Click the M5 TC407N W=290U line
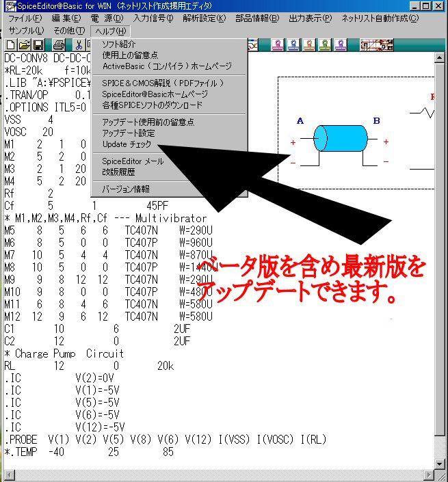This screenshot has width=448, height=482. (x=109, y=230)
